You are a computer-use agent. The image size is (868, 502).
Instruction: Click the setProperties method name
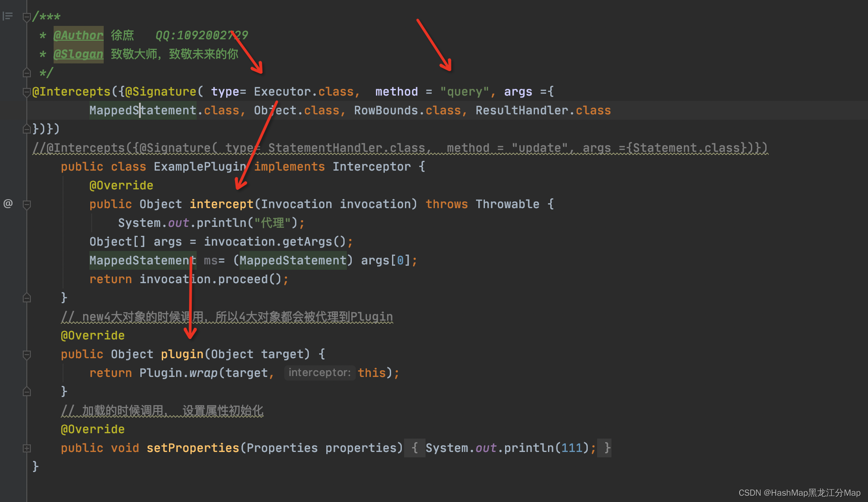click(193, 448)
